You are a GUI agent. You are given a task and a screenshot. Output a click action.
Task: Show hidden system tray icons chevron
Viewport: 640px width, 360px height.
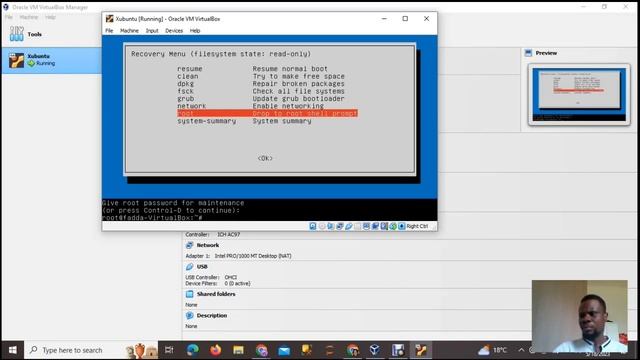coord(521,350)
